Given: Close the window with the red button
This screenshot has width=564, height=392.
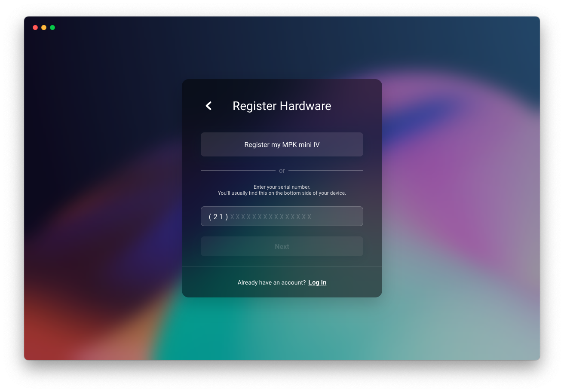Looking at the screenshot, I should pos(35,28).
